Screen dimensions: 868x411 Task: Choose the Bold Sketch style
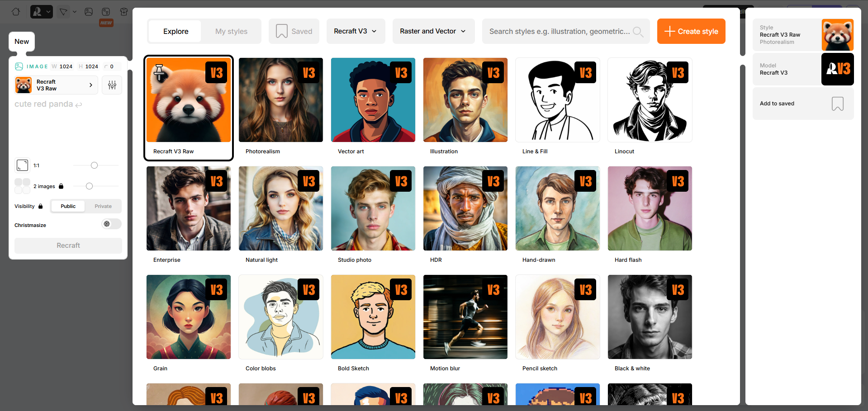(x=373, y=324)
